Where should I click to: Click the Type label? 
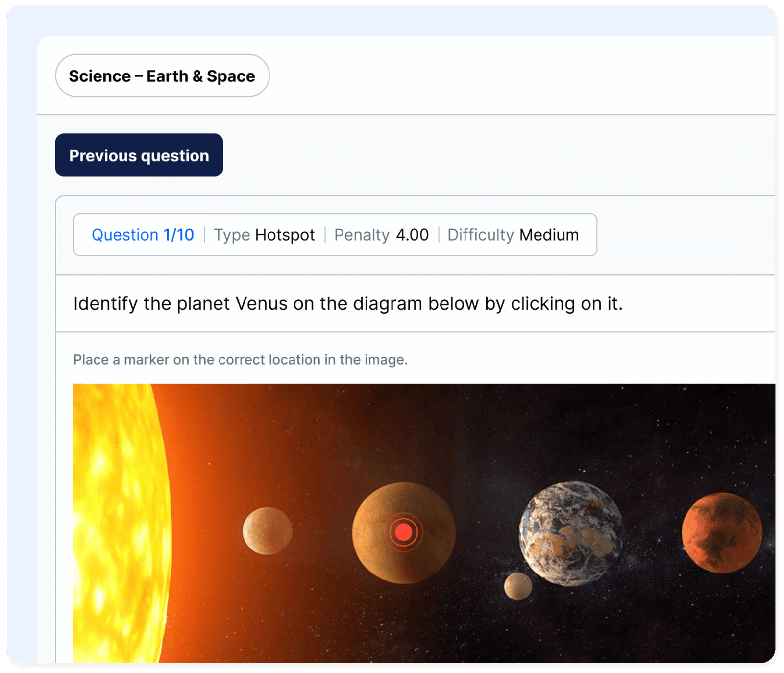(232, 235)
